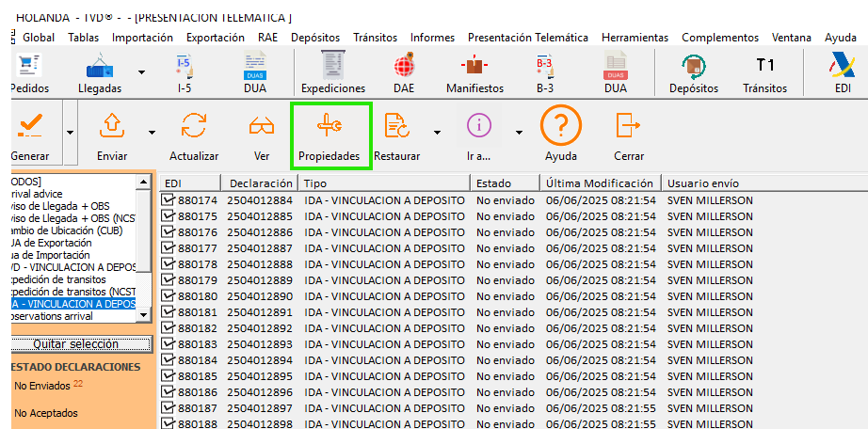Toggle checkbox for EDI row 880180

[169, 296]
